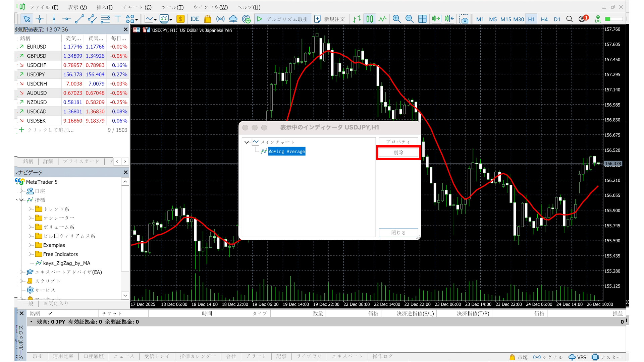Select the crosshair tool

[x=40, y=19]
